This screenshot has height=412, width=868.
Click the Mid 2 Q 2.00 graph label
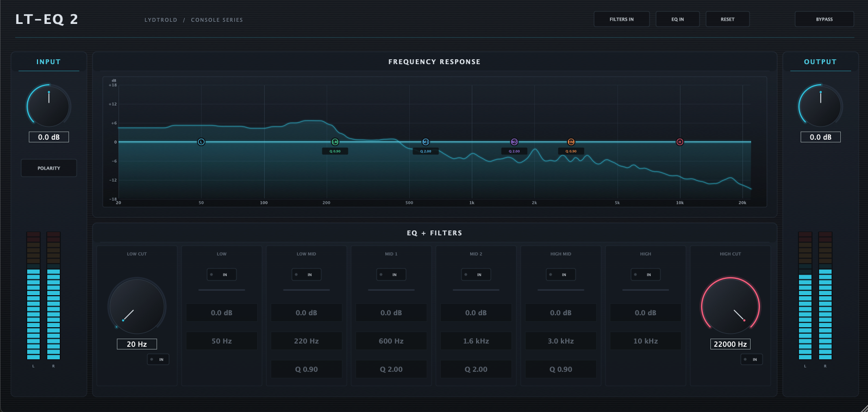[x=514, y=151]
